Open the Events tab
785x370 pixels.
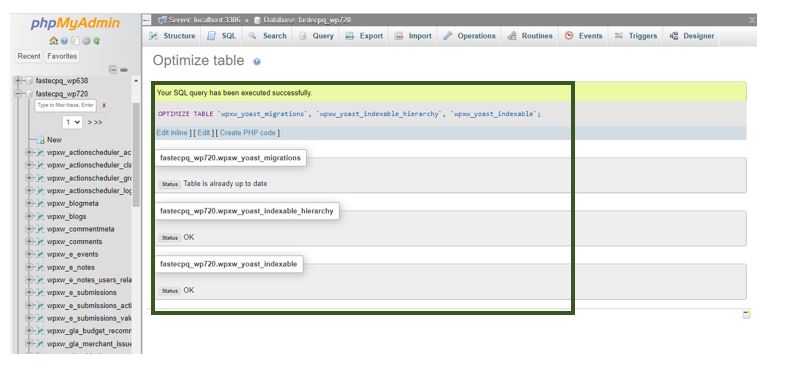coord(583,36)
